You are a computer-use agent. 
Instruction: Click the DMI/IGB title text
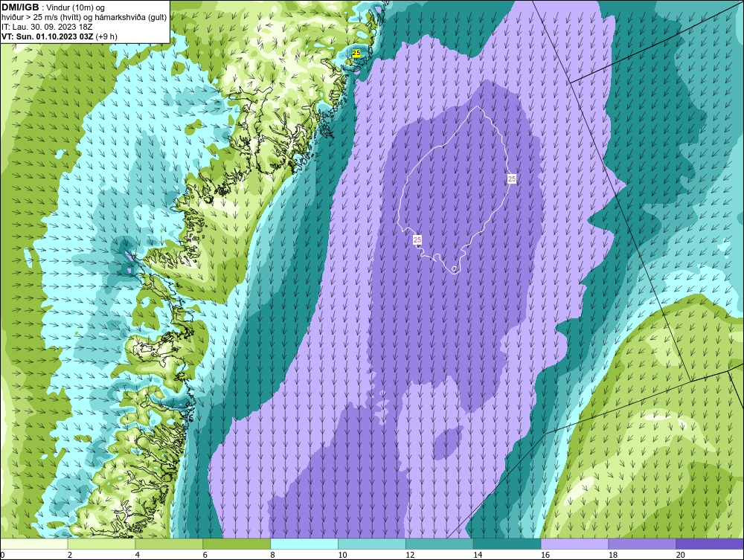(x=20, y=7)
